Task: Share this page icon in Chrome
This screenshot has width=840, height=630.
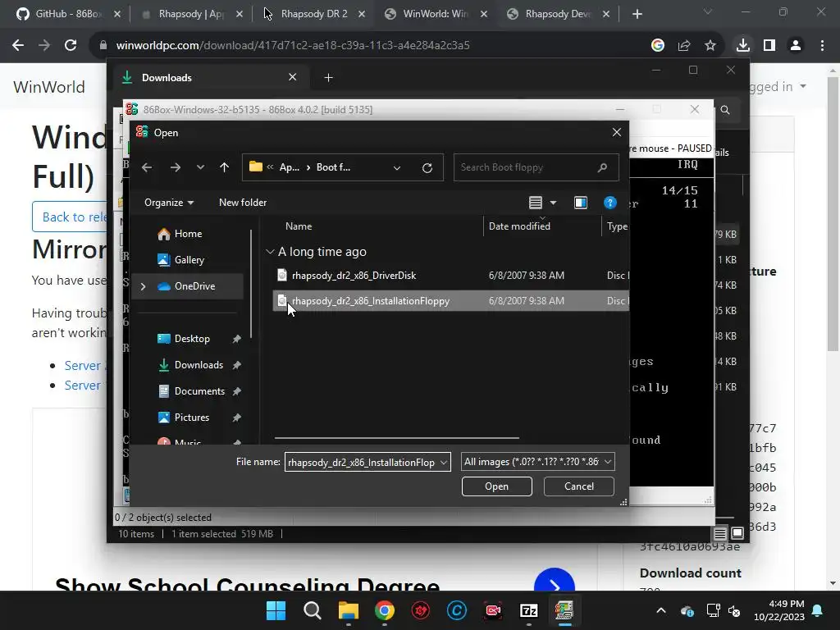Action: [x=684, y=46]
